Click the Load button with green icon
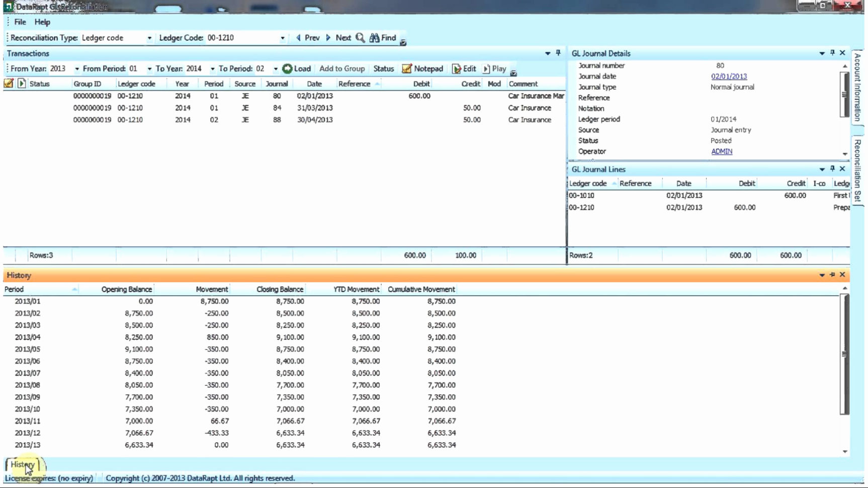Screen dimensions: 868x488 pos(297,69)
